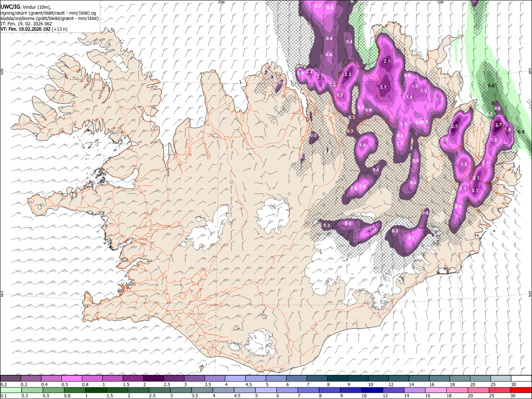
Task: Click the 1.6 precipitation value on the map
Action: click(409, 97)
